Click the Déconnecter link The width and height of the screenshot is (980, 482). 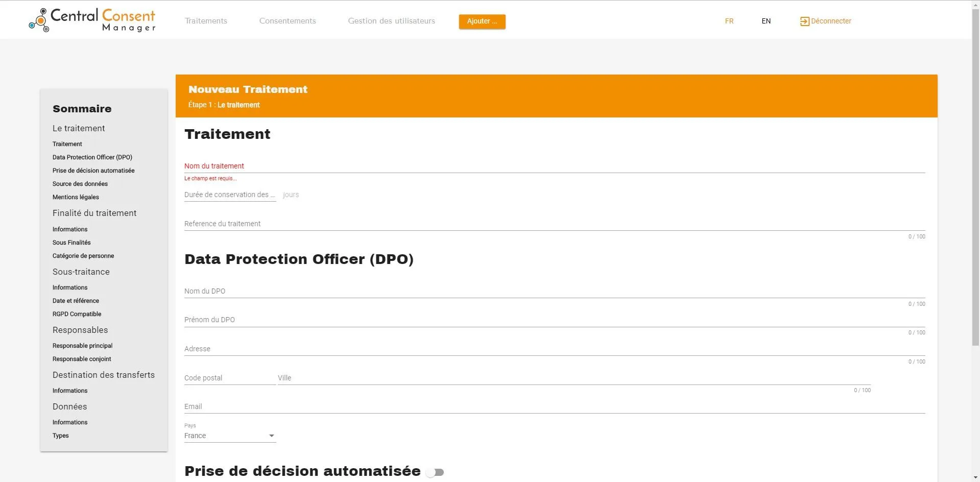coord(831,21)
